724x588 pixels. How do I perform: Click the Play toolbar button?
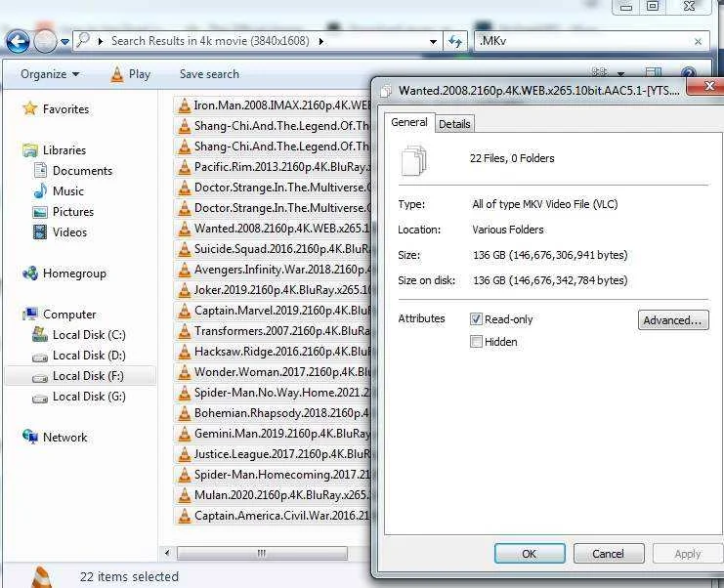[131, 74]
